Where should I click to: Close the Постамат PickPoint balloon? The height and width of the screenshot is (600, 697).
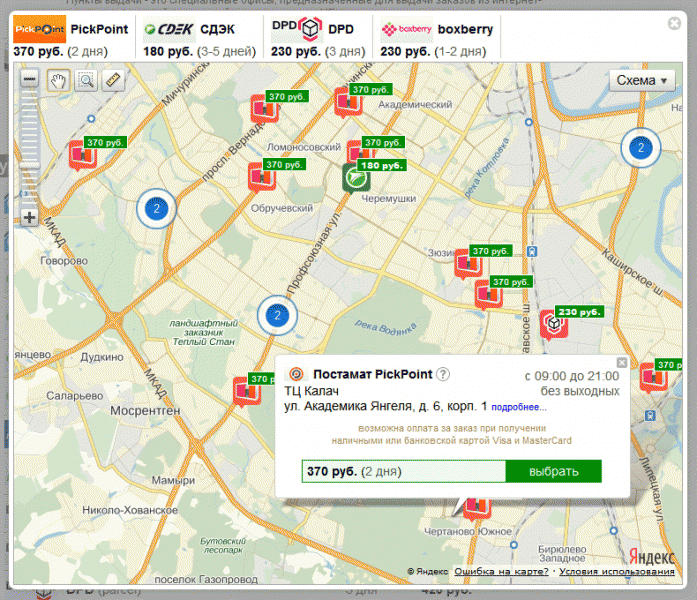click(622, 363)
